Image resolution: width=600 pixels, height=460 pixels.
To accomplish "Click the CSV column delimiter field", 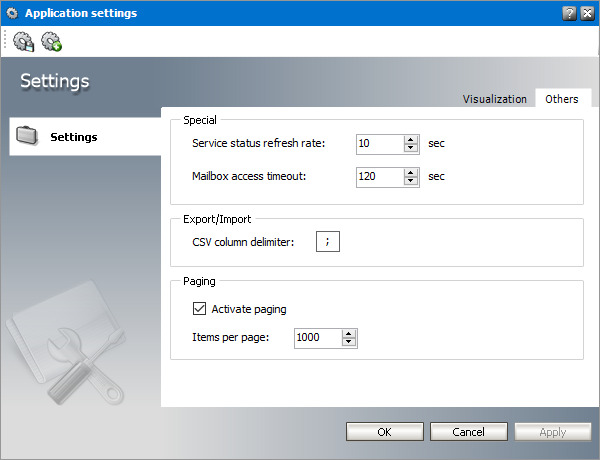I will (328, 241).
